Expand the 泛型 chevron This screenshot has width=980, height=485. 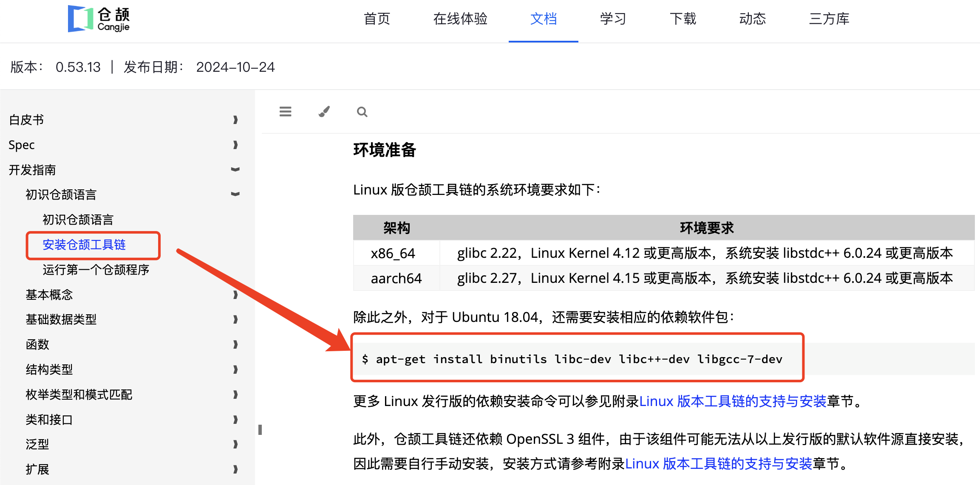pos(235,444)
